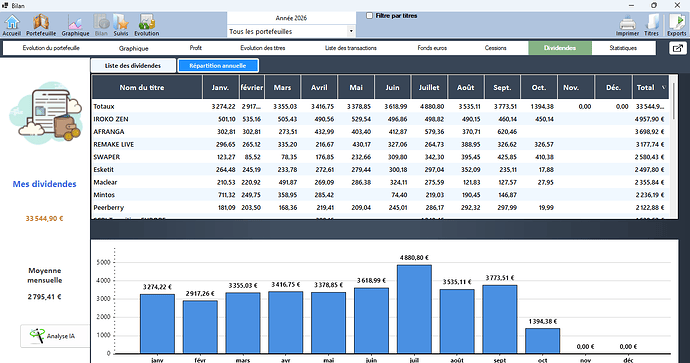
Task: Open the Portefeuille toolbar icon
Action: pyautogui.click(x=41, y=25)
